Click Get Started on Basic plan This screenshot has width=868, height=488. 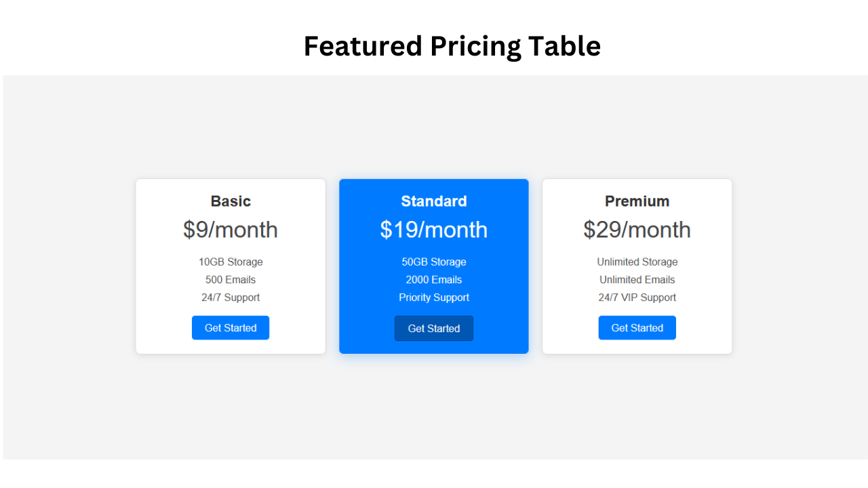click(x=231, y=328)
